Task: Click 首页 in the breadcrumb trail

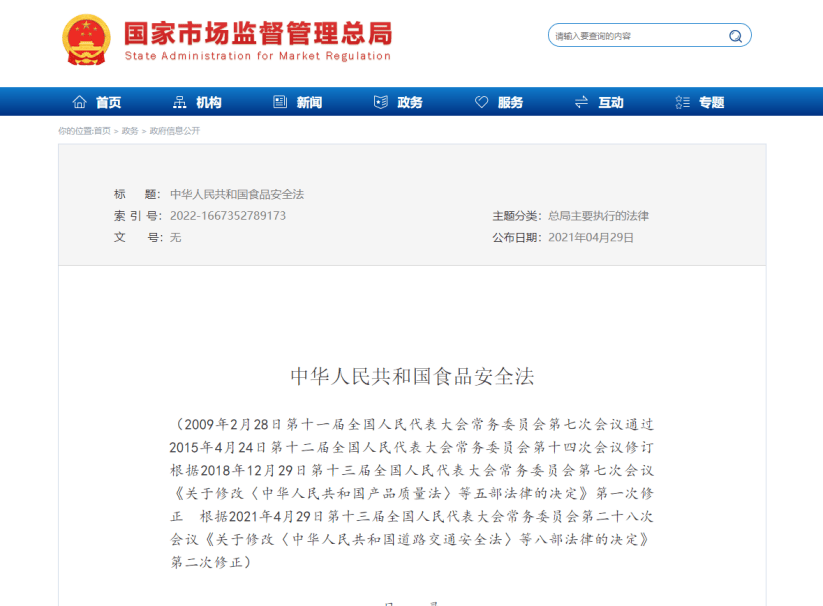Action: (x=102, y=131)
